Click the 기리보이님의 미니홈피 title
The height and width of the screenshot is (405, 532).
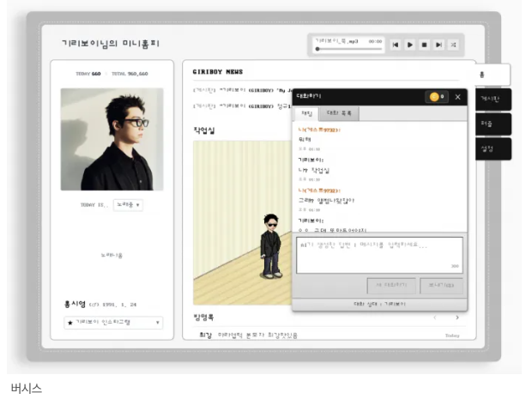pos(111,44)
